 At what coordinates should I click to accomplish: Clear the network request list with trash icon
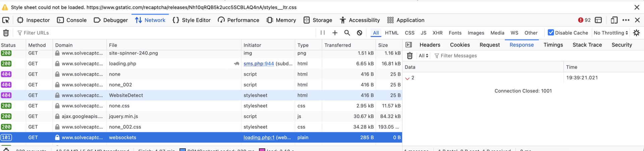(6, 33)
